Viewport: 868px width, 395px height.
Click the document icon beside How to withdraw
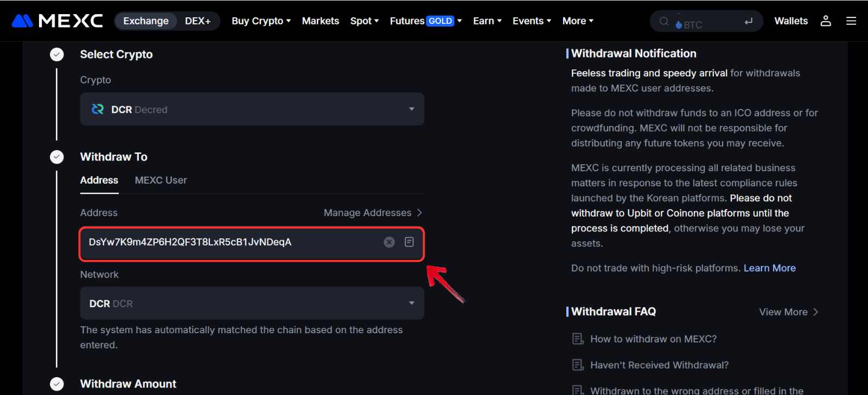(578, 339)
